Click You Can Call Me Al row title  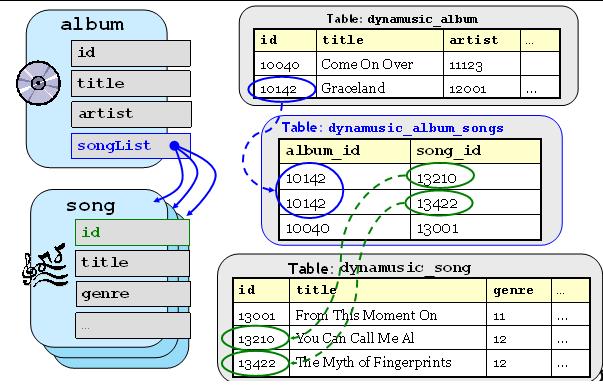coord(388,338)
